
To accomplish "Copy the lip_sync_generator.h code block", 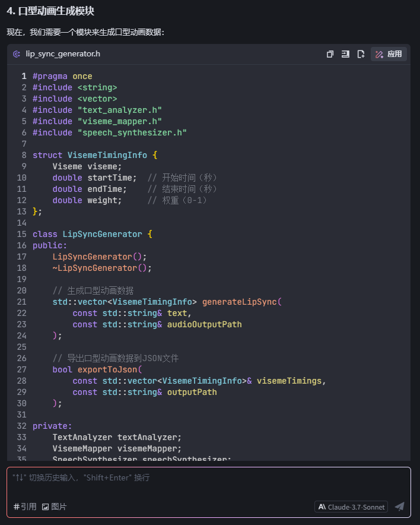I will [330, 54].
